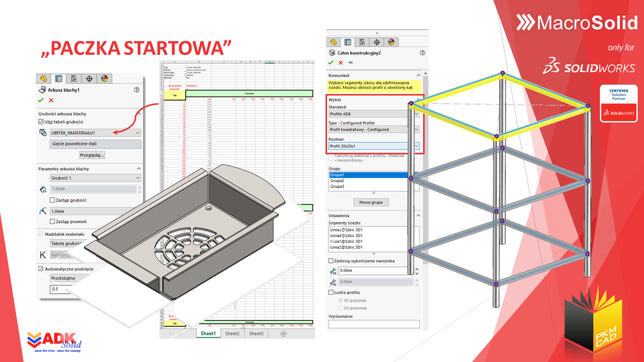Switch to Sheet1 tab in Excel
This screenshot has width=644, height=362.
click(x=208, y=333)
